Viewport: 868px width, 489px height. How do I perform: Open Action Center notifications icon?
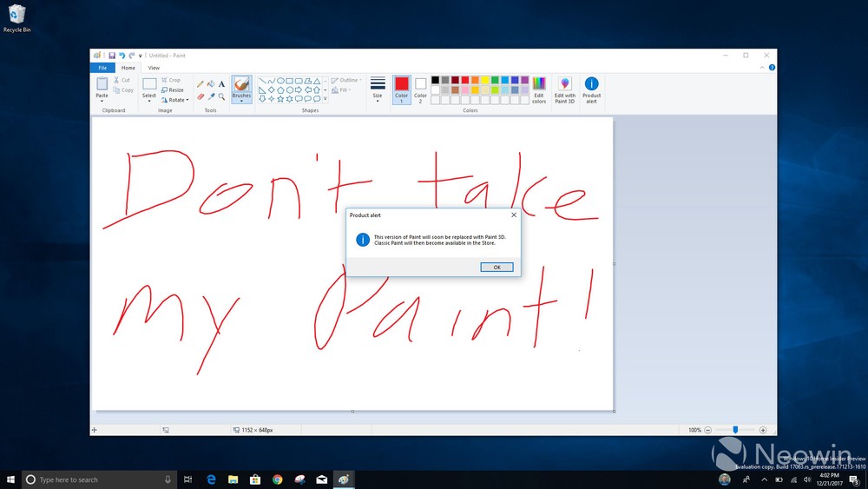[854, 479]
